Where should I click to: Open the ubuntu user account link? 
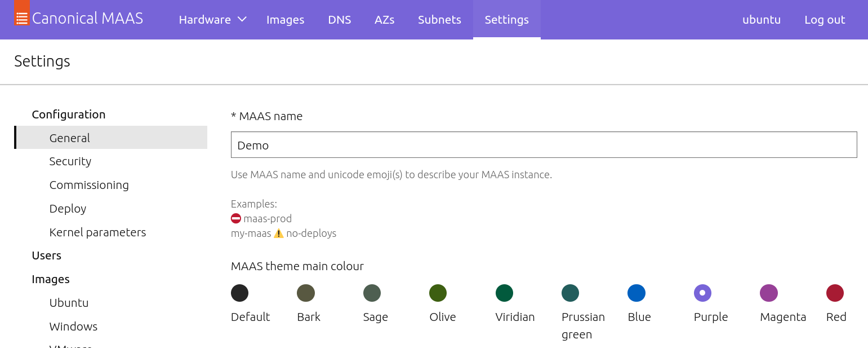[x=761, y=19]
